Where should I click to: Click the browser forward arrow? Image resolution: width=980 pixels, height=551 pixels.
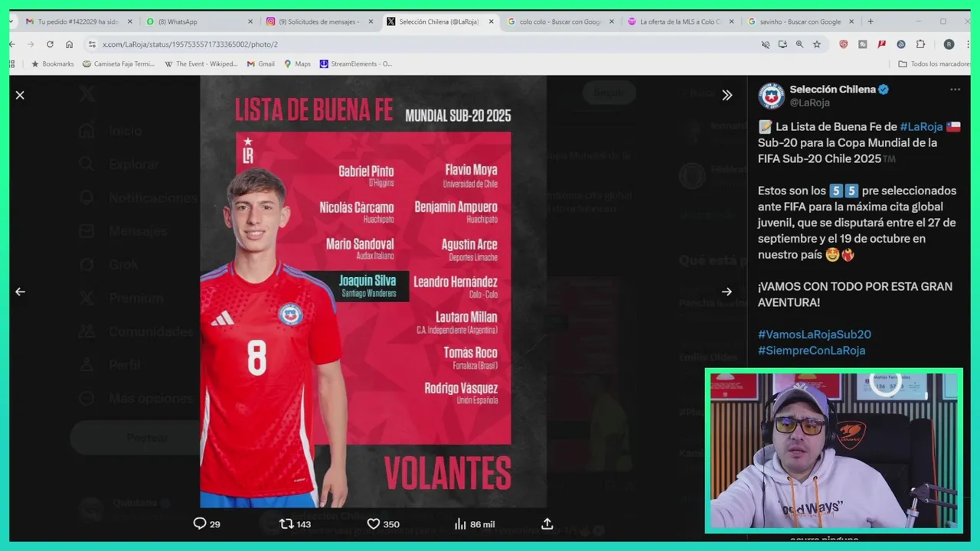pyautogui.click(x=31, y=44)
